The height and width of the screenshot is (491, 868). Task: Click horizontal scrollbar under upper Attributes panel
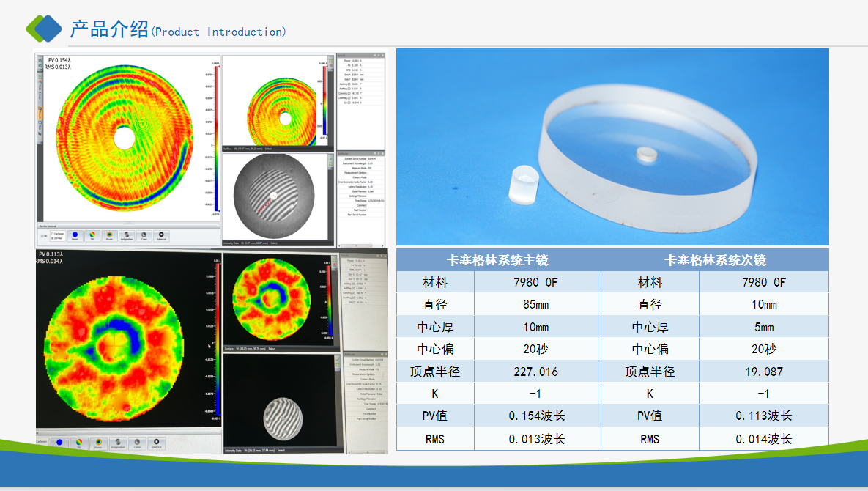[x=361, y=245]
